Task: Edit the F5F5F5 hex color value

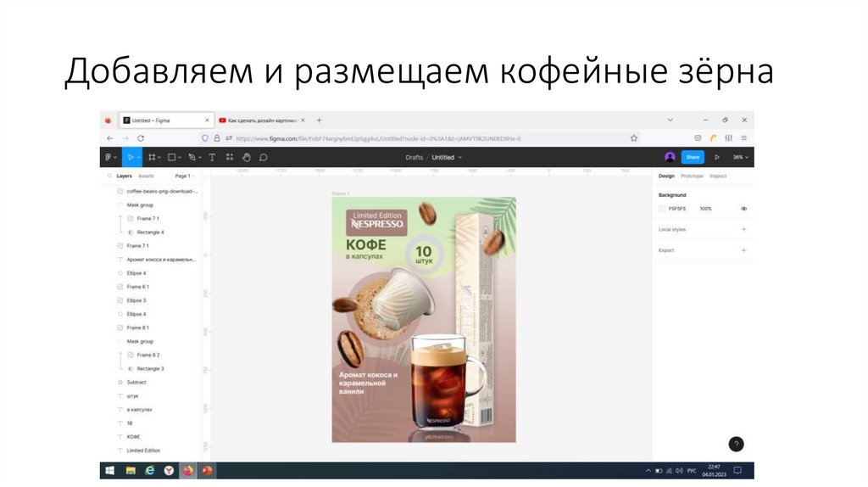Action: click(x=677, y=209)
